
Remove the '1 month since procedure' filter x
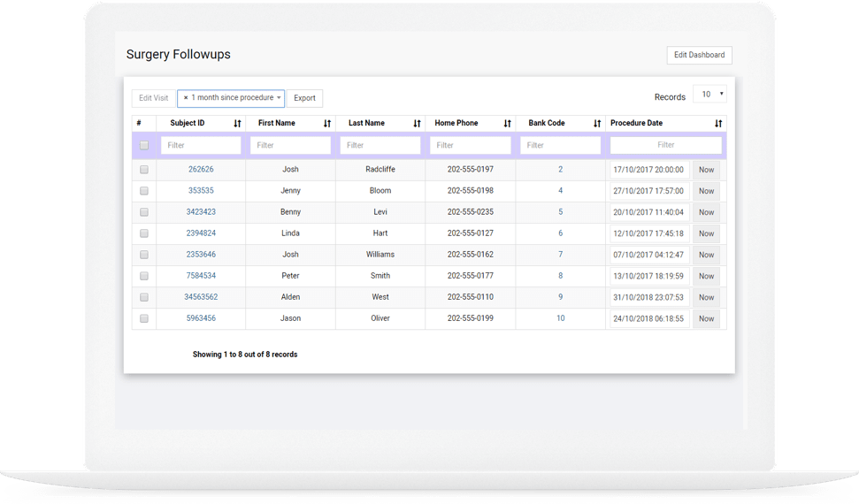click(x=186, y=97)
